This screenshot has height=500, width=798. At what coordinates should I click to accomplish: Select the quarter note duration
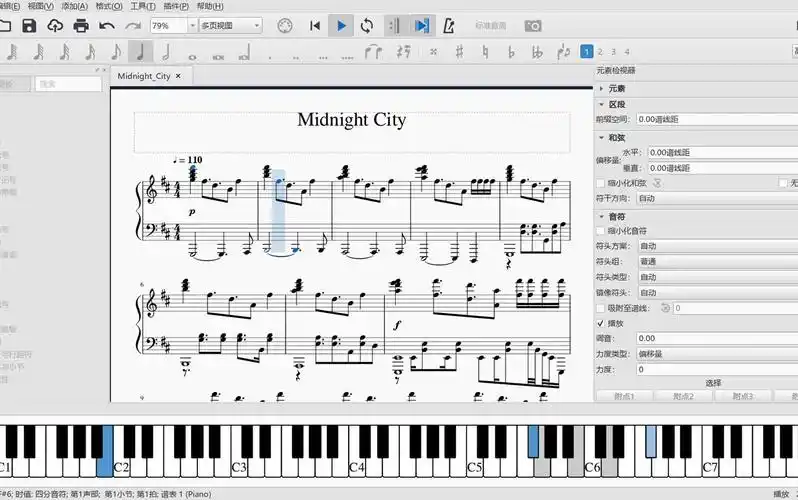pyautogui.click(x=140, y=52)
